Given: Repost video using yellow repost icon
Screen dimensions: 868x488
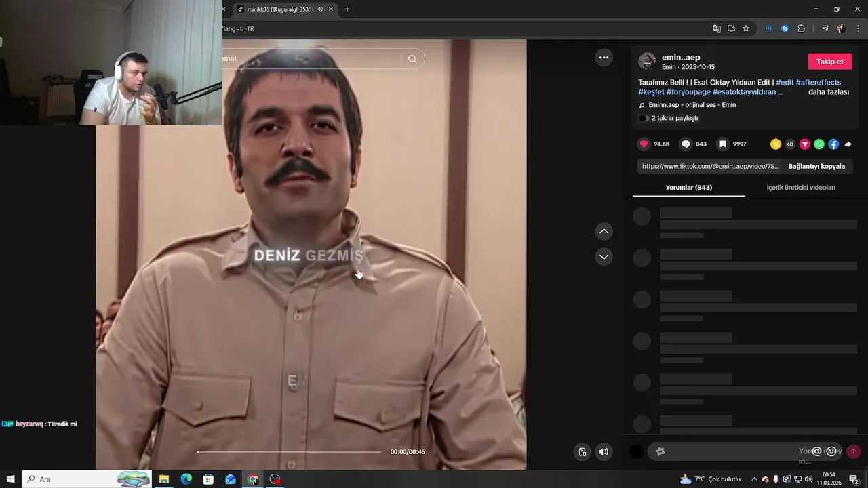Looking at the screenshot, I should tap(776, 144).
